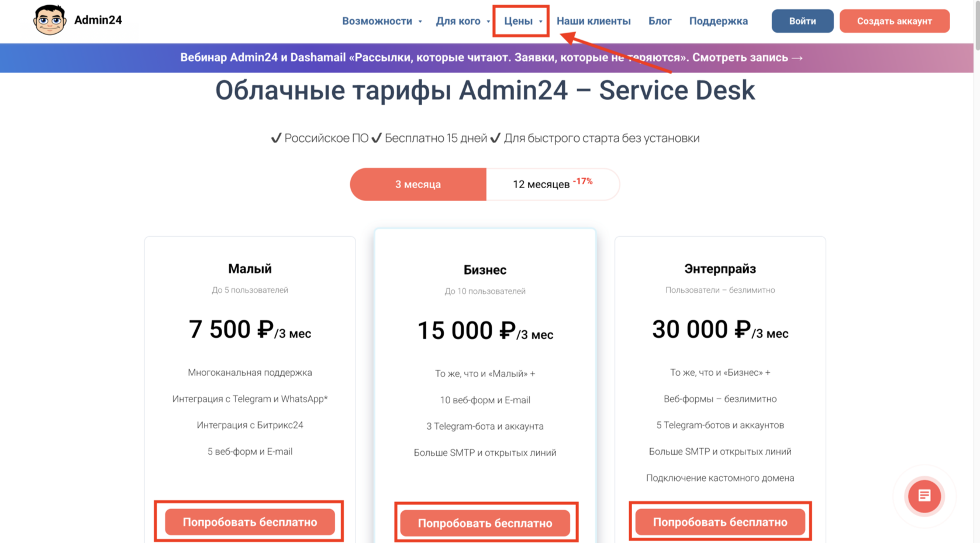The height and width of the screenshot is (543, 980).
Task: Click the -17% discount label
Action: [x=582, y=181]
